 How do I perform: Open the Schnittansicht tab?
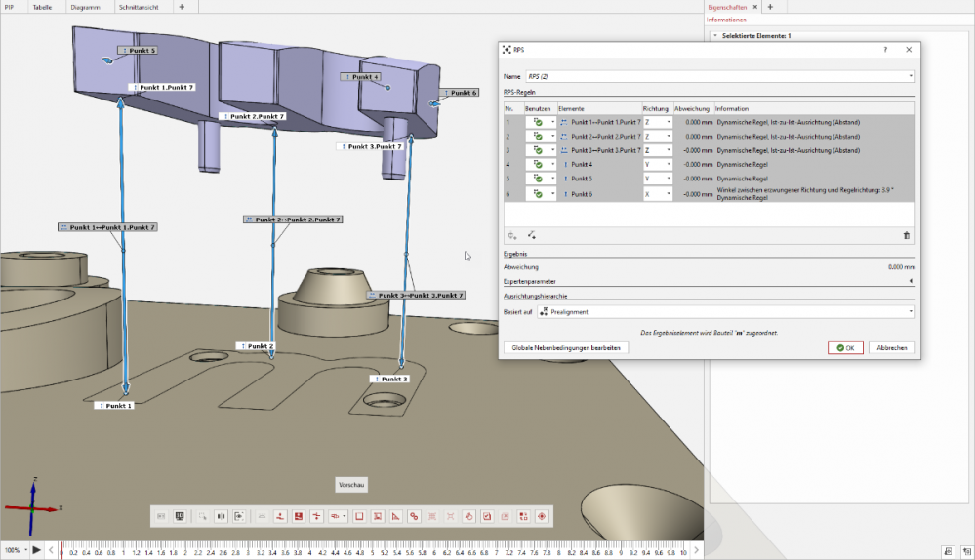tap(138, 7)
